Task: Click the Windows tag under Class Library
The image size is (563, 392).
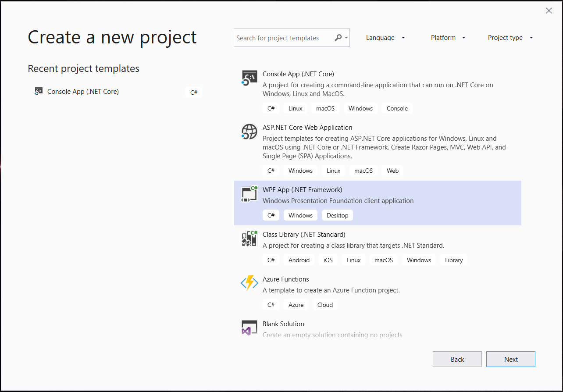Action: 419,260
